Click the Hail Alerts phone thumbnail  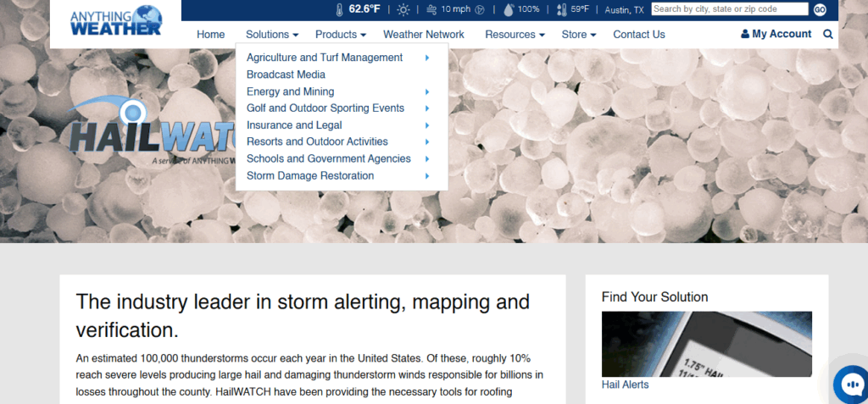point(706,343)
